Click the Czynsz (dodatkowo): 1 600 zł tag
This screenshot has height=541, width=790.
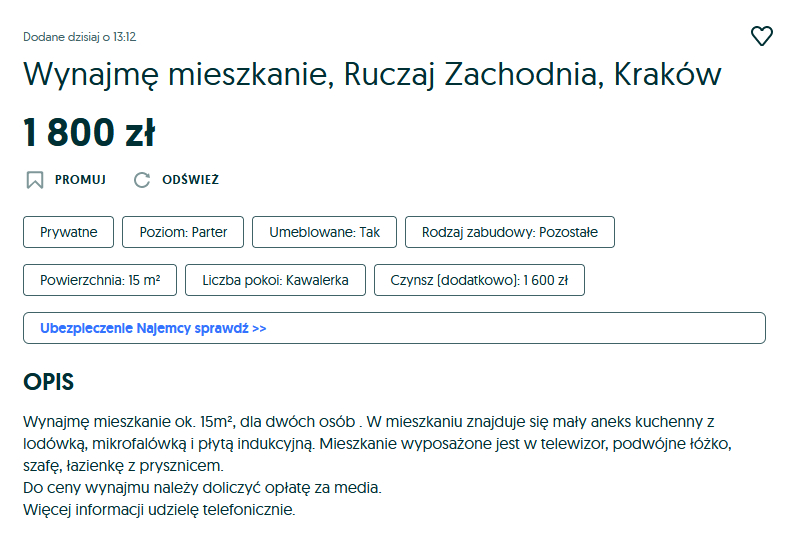pos(479,280)
